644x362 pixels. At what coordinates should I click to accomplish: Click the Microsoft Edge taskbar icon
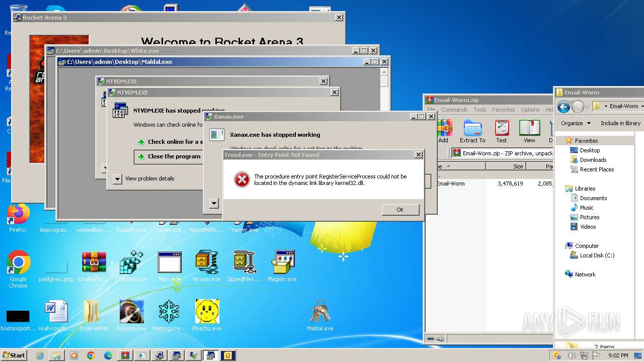108,355
